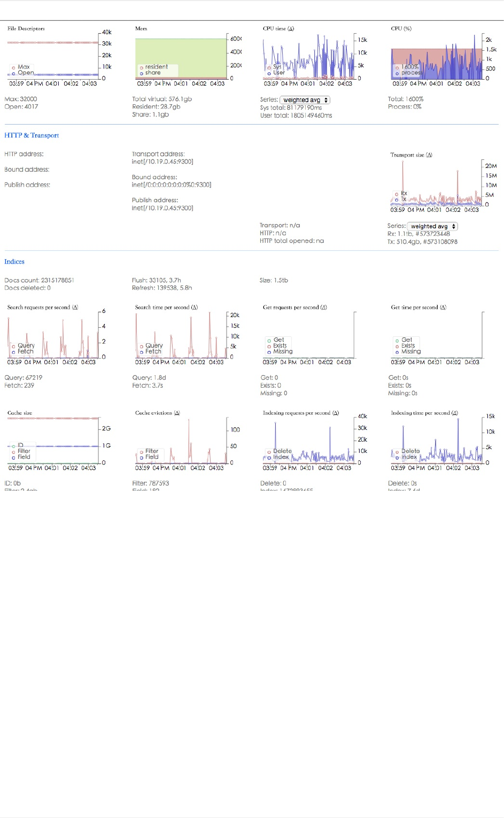Click the 'Fetch: 3.7s' value
Image resolution: width=504 pixels, height=818 pixels.
click(148, 385)
